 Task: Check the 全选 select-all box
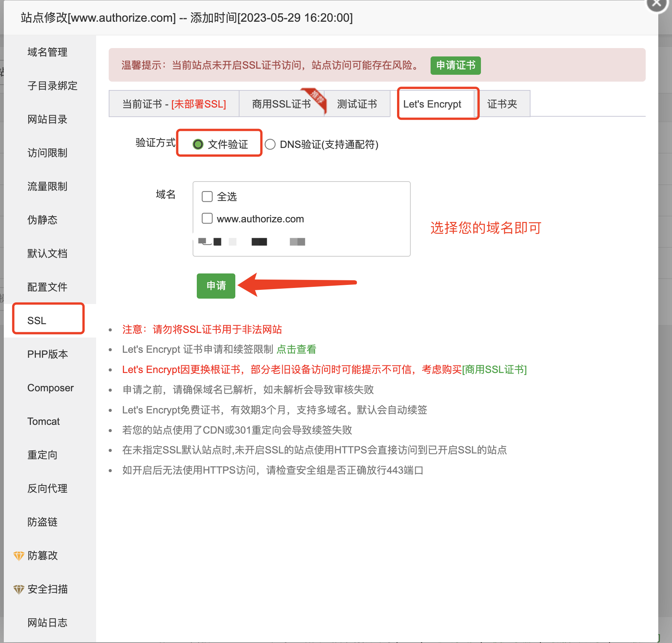pos(207,196)
